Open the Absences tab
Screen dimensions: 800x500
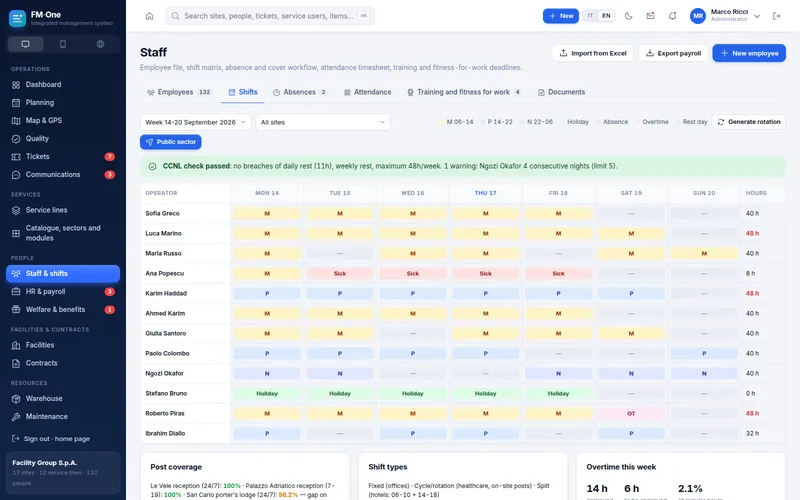[300, 92]
